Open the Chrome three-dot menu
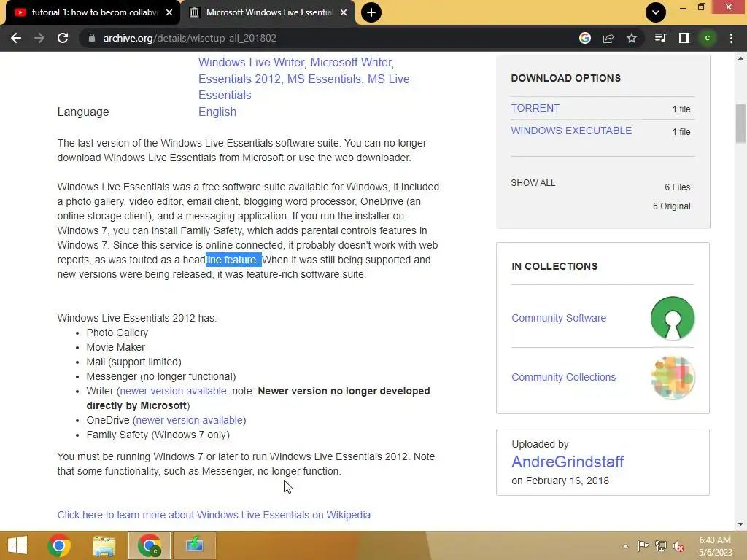 click(x=731, y=38)
